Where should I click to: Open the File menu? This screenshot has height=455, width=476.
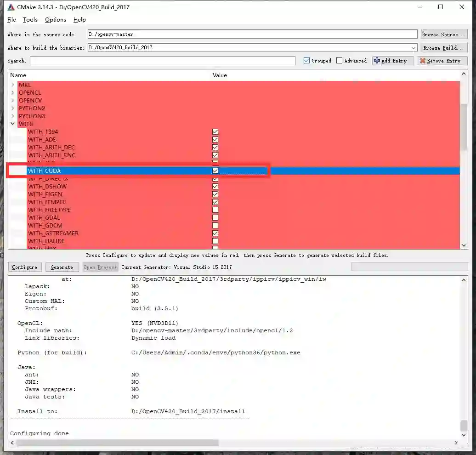[11, 20]
